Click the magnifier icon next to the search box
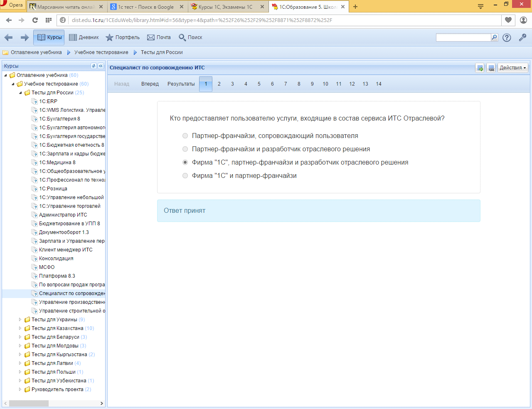Viewport: 532px width, 409px height. 494,37
